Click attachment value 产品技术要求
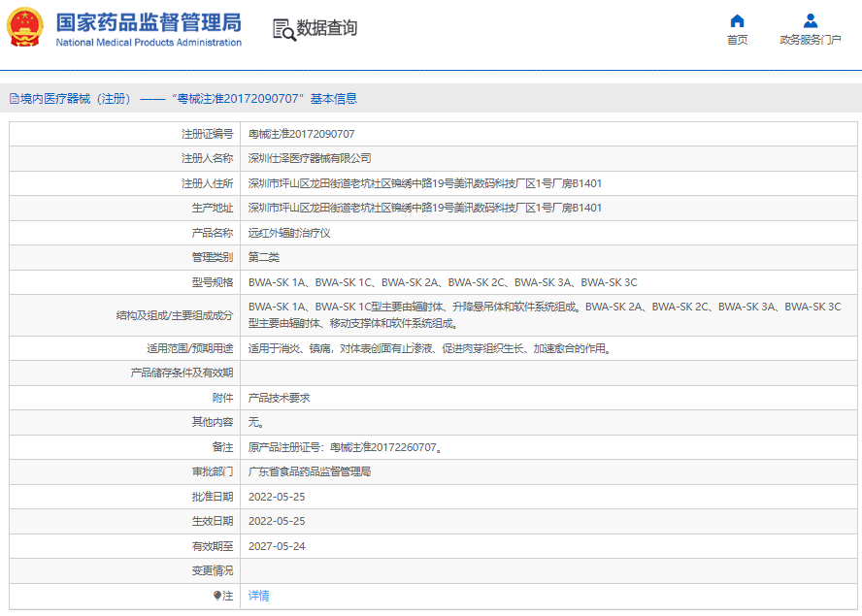 point(279,398)
